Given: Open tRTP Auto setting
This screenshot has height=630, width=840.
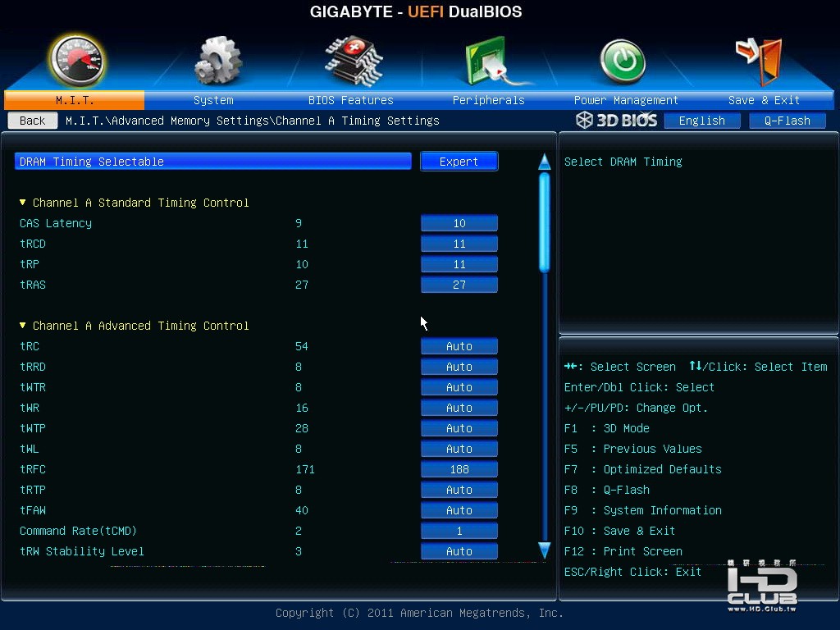Looking at the screenshot, I should (x=459, y=490).
